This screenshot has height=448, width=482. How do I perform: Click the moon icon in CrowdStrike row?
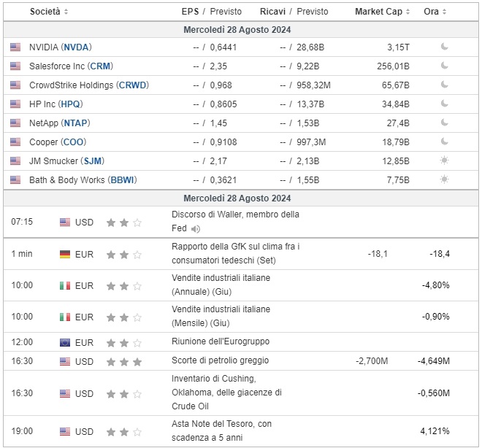click(444, 85)
